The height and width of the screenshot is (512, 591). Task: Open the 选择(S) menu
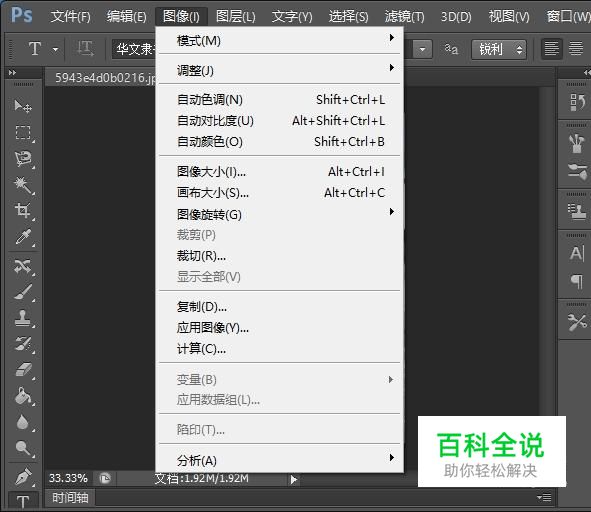click(x=349, y=16)
